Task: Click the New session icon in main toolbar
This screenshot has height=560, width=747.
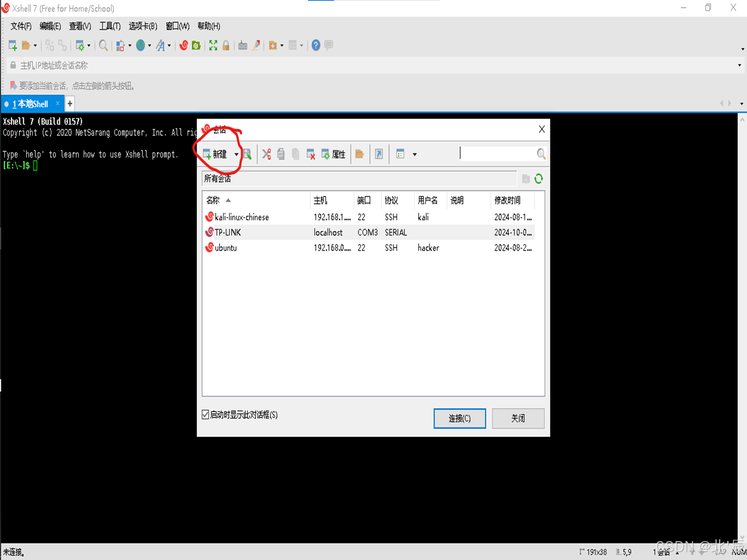Action: pyautogui.click(x=13, y=46)
